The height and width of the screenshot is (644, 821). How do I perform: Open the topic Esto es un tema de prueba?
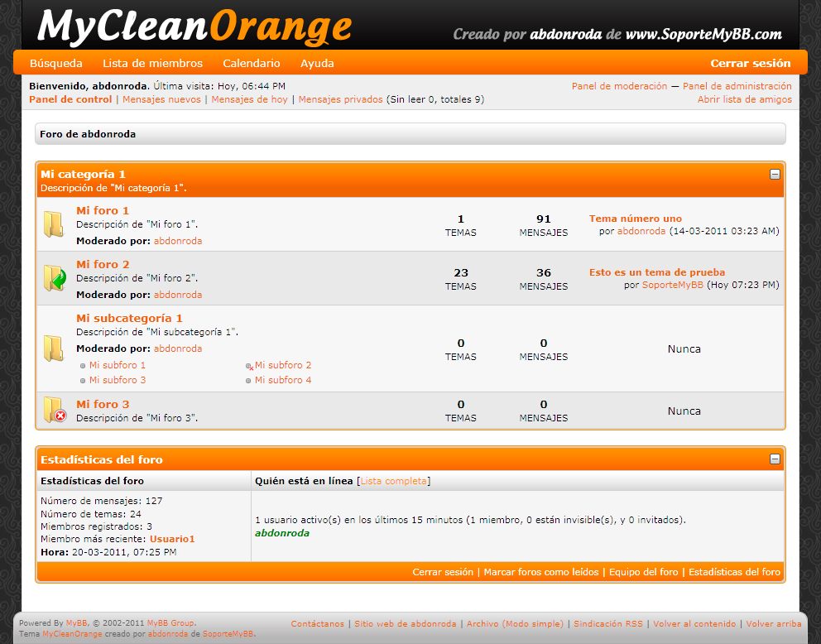click(657, 272)
